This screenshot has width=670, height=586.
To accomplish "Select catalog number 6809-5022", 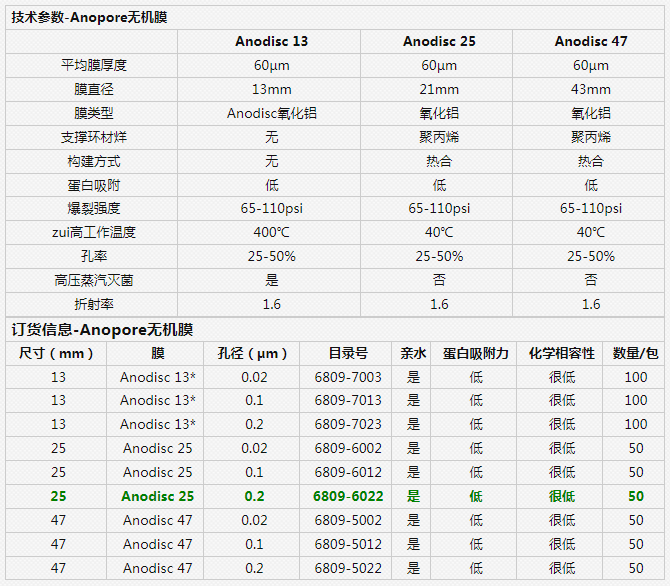I will pos(348,568).
